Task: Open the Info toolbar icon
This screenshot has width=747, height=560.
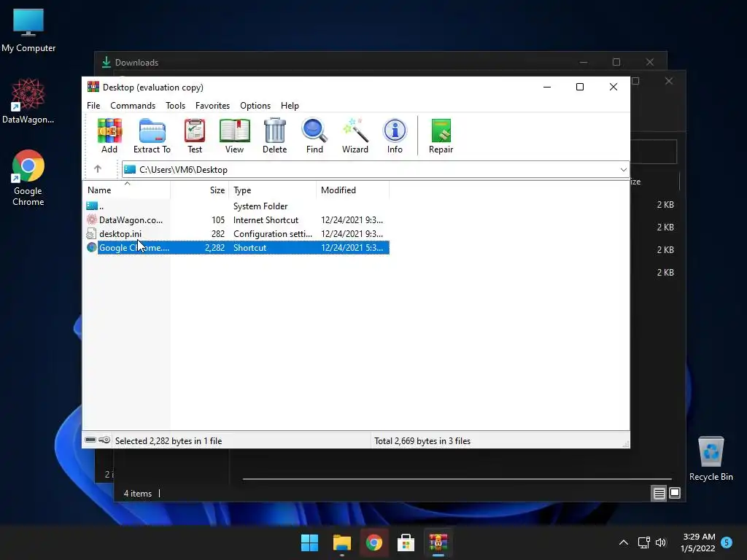Action: point(395,131)
